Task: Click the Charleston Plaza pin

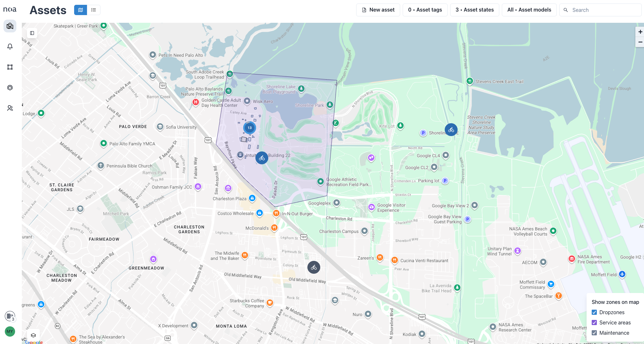Action: pyautogui.click(x=252, y=198)
